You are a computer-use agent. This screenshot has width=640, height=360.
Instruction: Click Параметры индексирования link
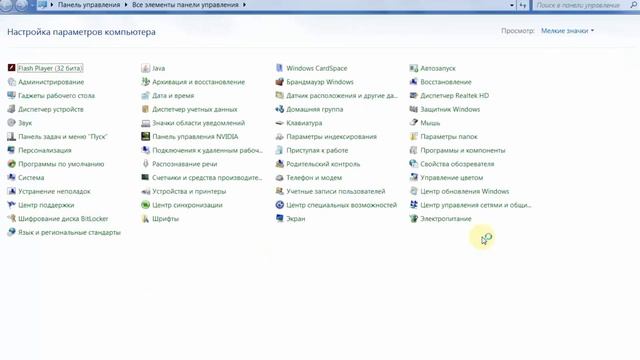tap(331, 137)
